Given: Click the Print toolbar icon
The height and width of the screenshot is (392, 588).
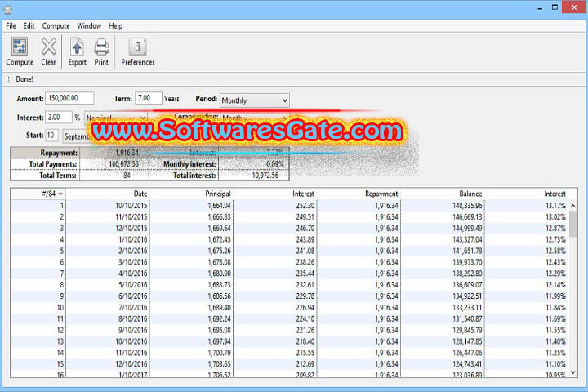Looking at the screenshot, I should [101, 51].
